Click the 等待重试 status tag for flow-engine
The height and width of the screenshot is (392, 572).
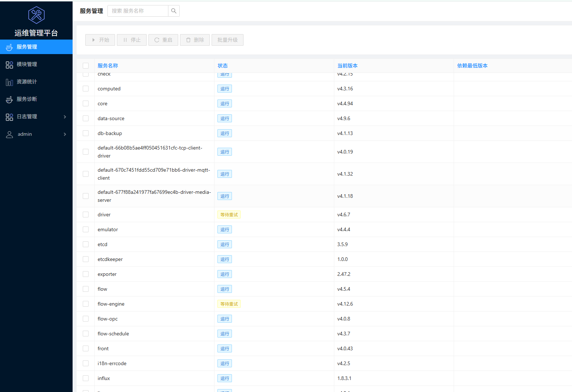coord(229,304)
